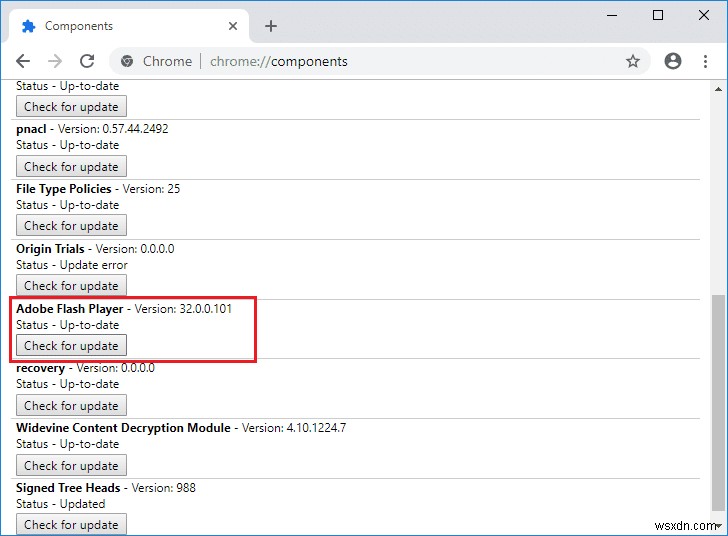728x536 pixels.
Task: Check for update under File Type Policies
Action: pos(71,226)
